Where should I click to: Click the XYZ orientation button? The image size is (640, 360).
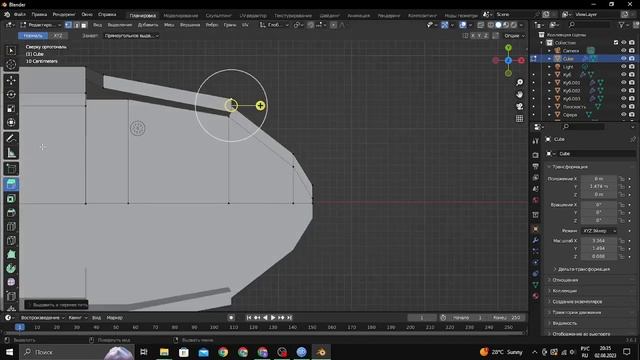click(58, 36)
